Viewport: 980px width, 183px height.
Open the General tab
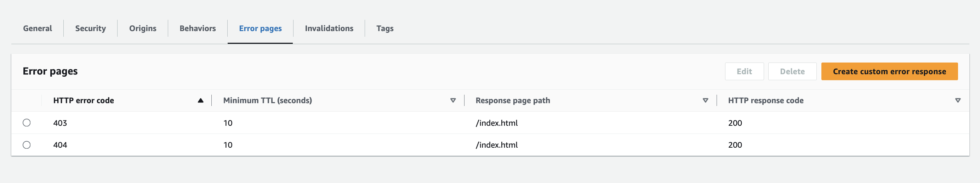click(37, 29)
